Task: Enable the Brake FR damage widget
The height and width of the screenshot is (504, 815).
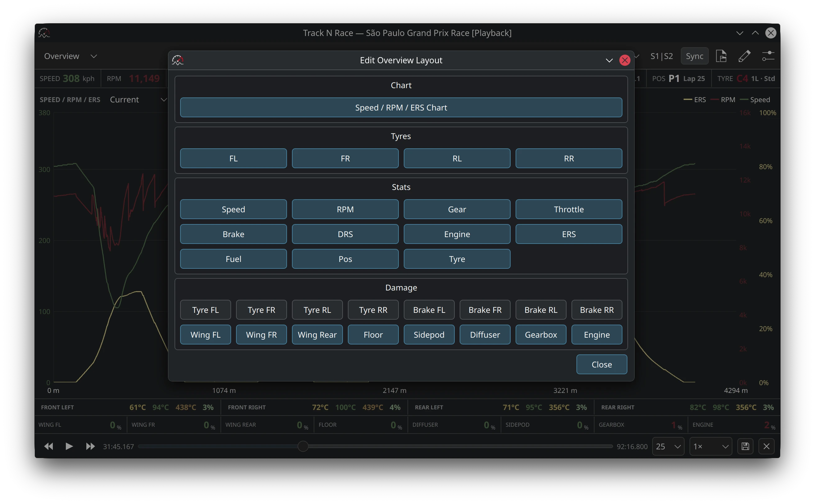Action: click(x=485, y=310)
